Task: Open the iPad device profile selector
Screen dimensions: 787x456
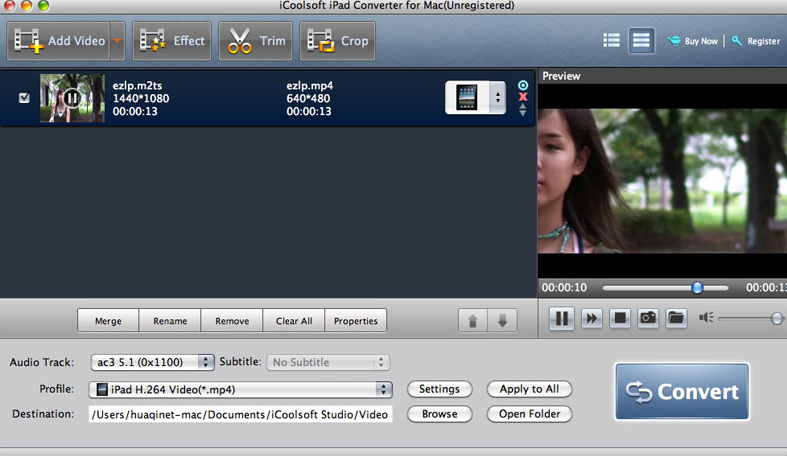Action: [475, 97]
